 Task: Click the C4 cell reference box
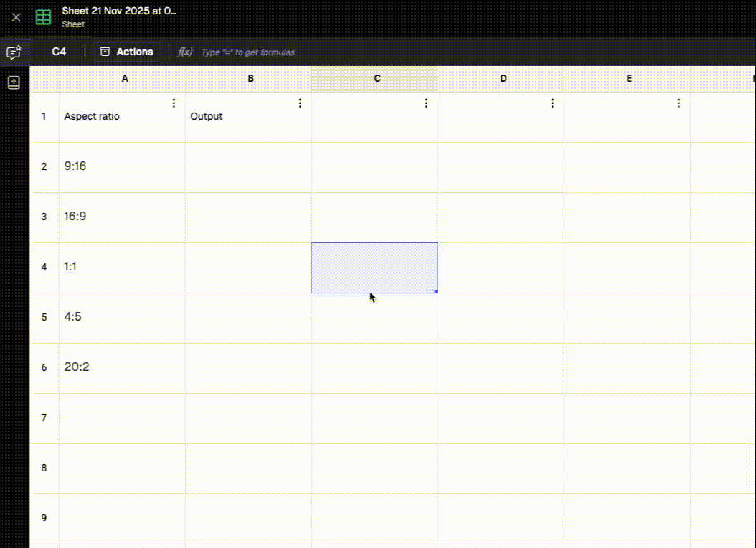tap(59, 52)
